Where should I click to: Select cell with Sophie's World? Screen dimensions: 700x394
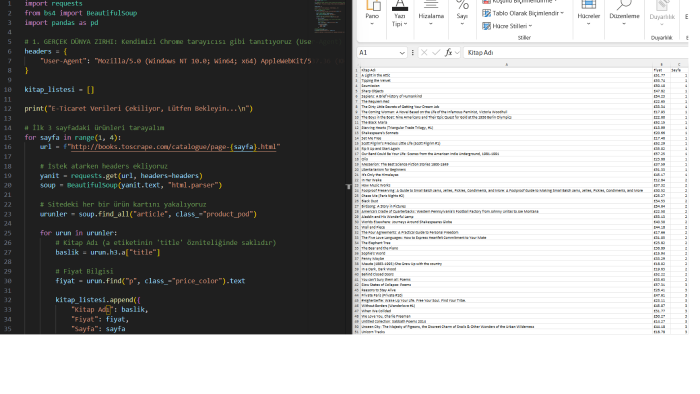point(506,253)
